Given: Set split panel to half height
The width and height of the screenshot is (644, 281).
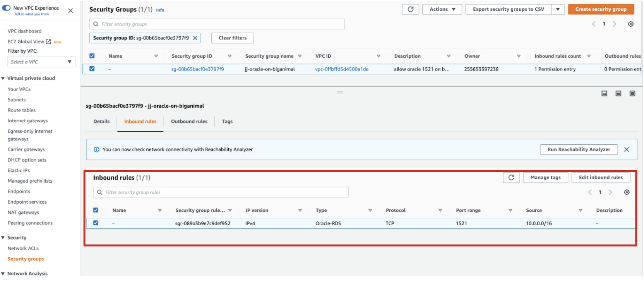Looking at the screenshot, I should coord(618,94).
